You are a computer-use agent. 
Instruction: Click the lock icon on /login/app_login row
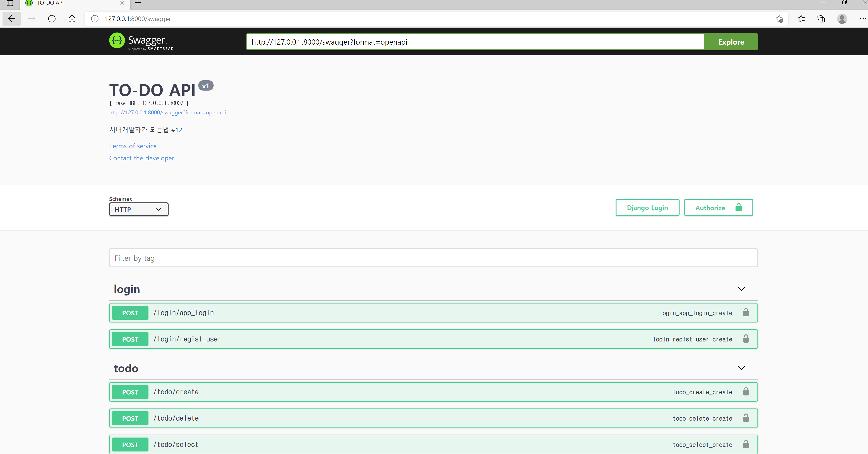coord(746,313)
